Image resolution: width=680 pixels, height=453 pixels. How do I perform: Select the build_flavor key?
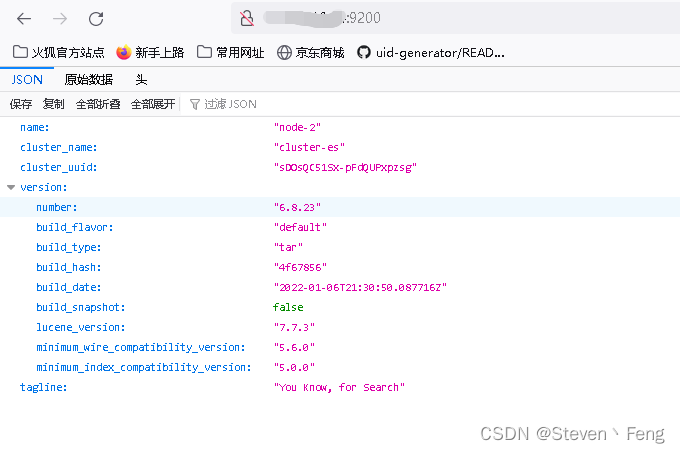(75, 227)
